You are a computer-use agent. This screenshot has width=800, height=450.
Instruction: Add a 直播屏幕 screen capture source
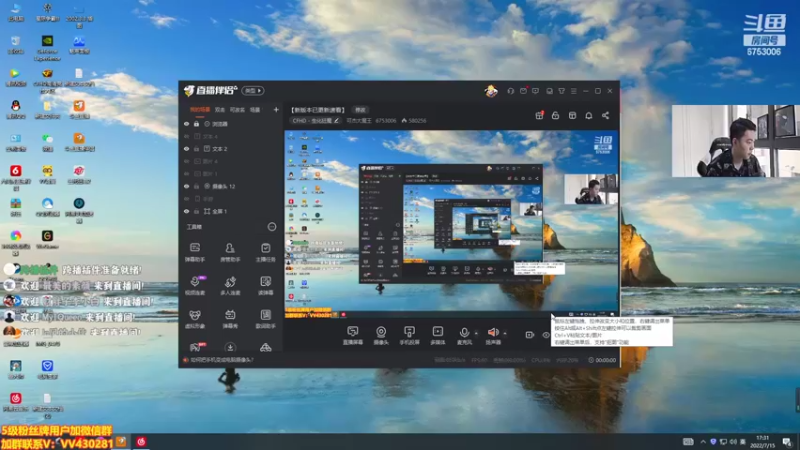pos(353,336)
